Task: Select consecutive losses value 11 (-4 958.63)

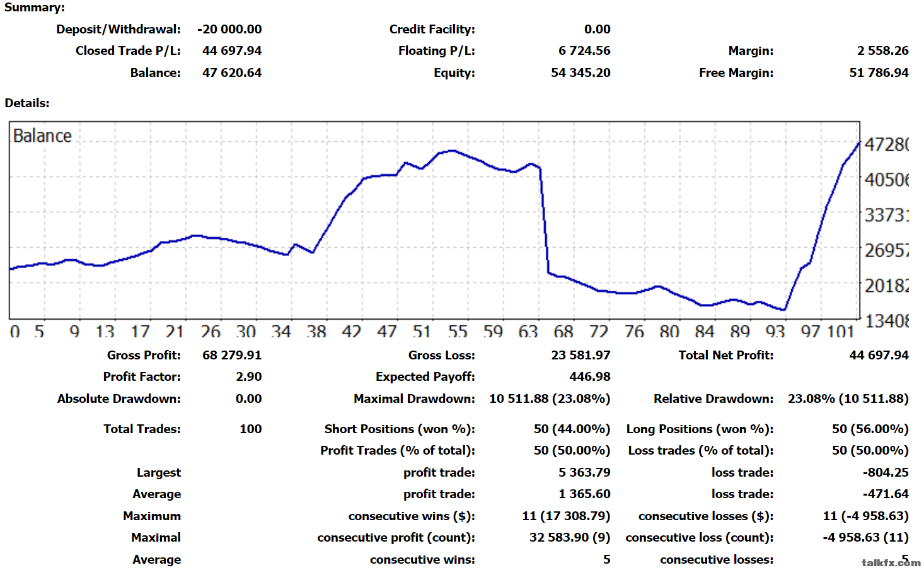Action: (x=866, y=516)
